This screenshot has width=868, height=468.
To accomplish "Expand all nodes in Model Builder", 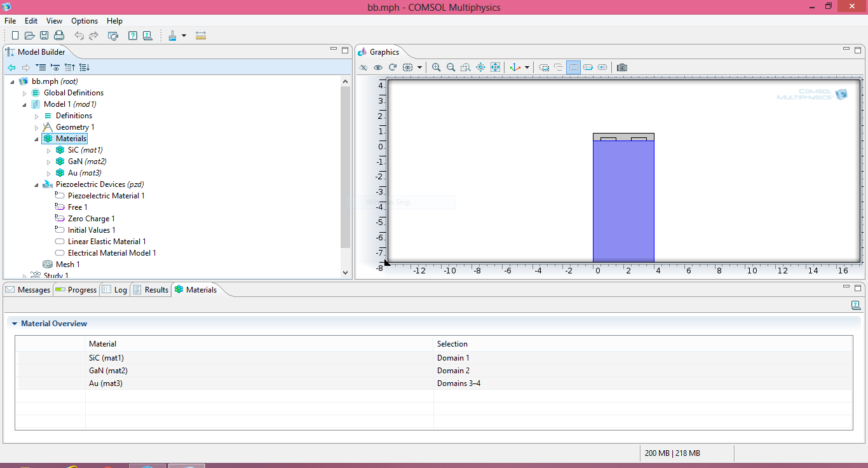I will click(85, 67).
